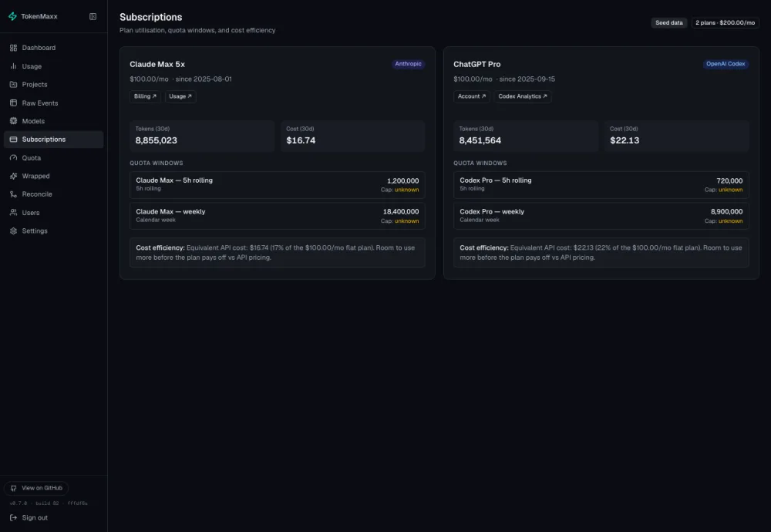
Task: Click the Users people icon
Action: (13, 212)
